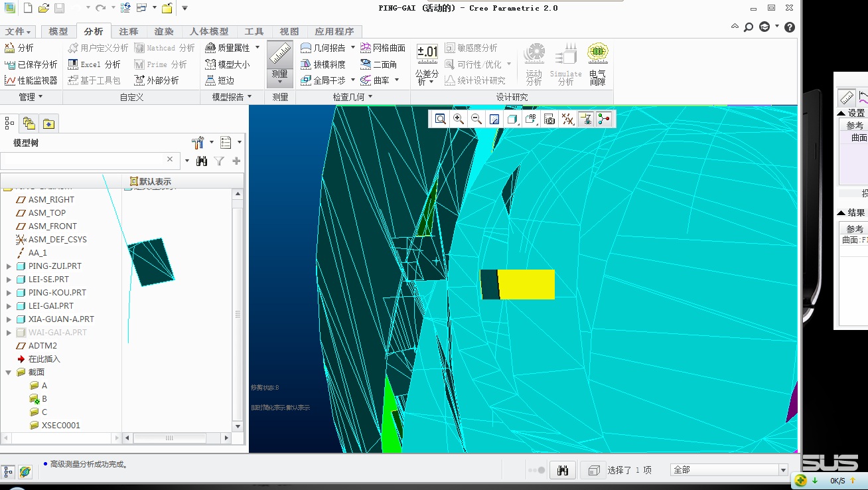
Task: Switch to 视图 ribbon tab
Action: [289, 31]
